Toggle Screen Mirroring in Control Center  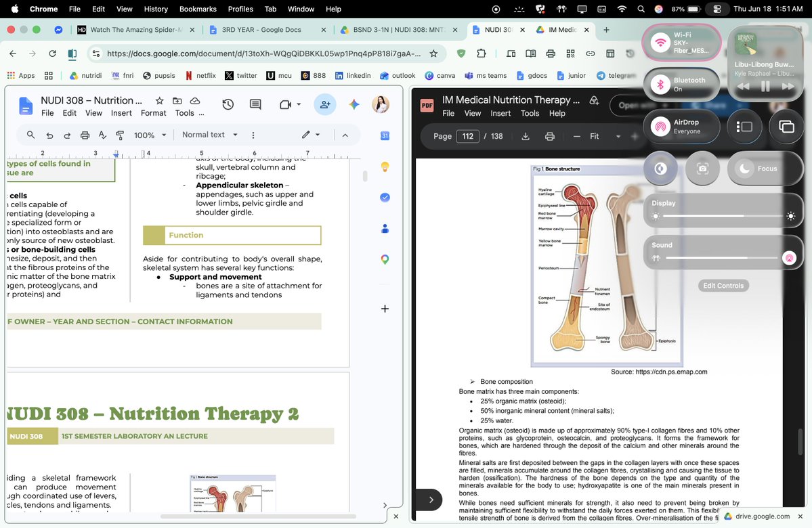[x=786, y=127]
